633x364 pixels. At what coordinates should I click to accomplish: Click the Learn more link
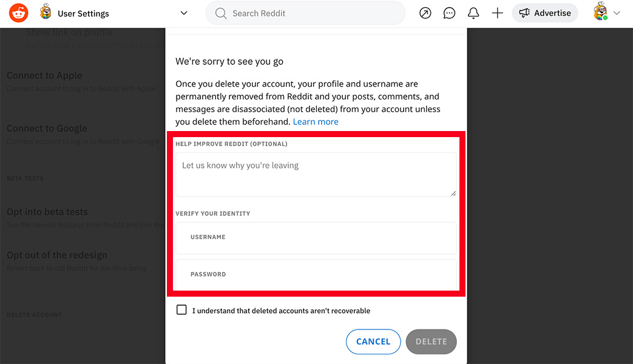click(x=316, y=121)
